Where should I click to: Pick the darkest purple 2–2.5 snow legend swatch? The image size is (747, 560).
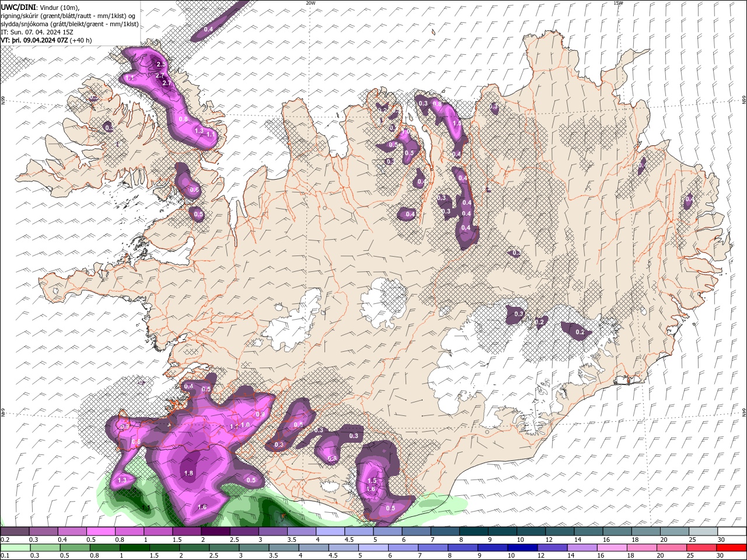click(x=215, y=531)
